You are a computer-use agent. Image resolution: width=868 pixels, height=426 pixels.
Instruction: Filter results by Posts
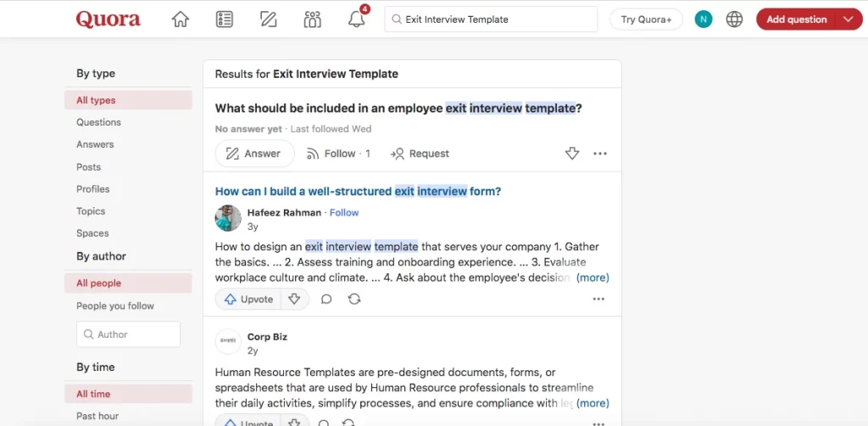[x=88, y=166]
